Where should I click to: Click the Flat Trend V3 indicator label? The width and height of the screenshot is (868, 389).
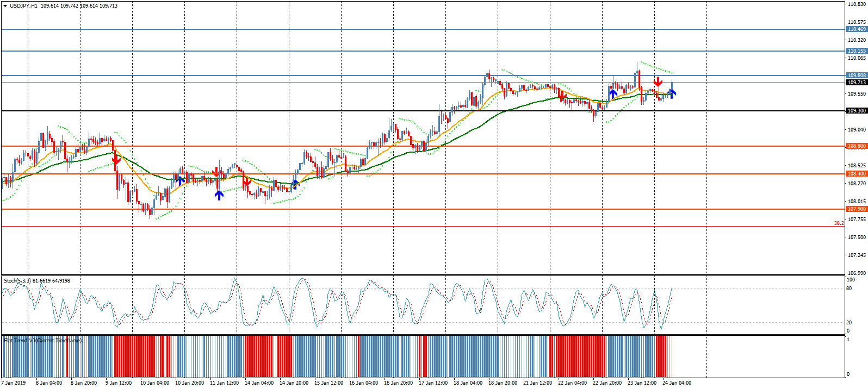42,341
